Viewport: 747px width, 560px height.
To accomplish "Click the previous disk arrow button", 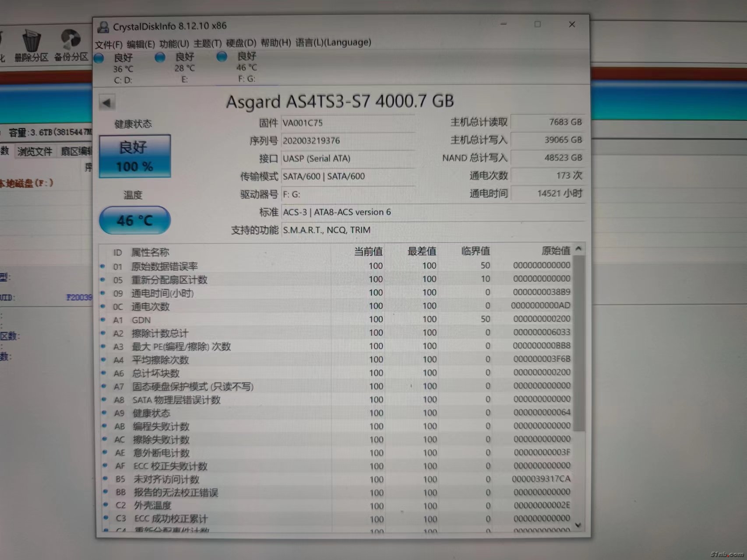I will pos(107,103).
